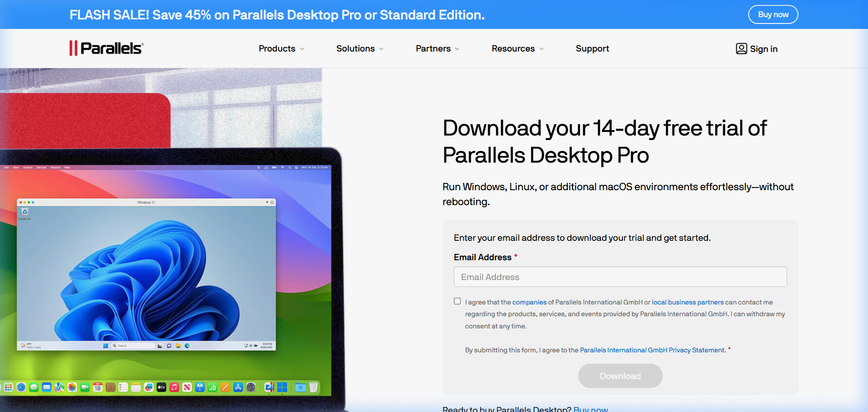
Task: Follow the Buy now link below the form
Action: 590,409
